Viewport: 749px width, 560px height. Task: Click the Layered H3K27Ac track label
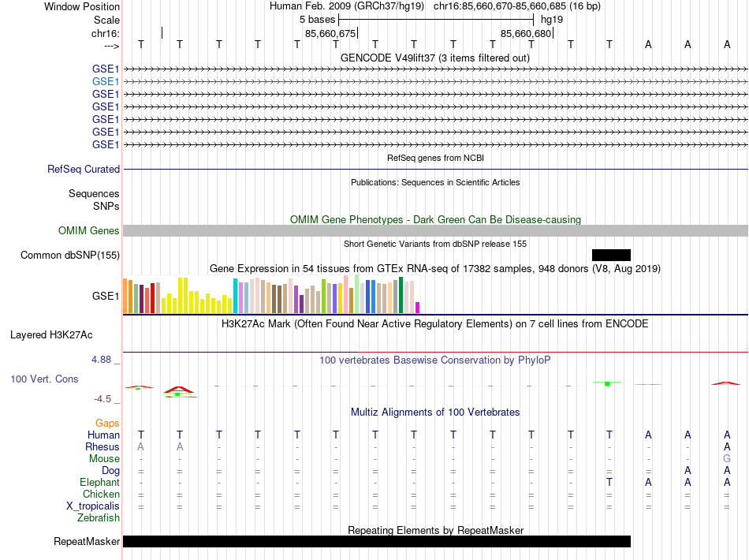(x=51, y=335)
